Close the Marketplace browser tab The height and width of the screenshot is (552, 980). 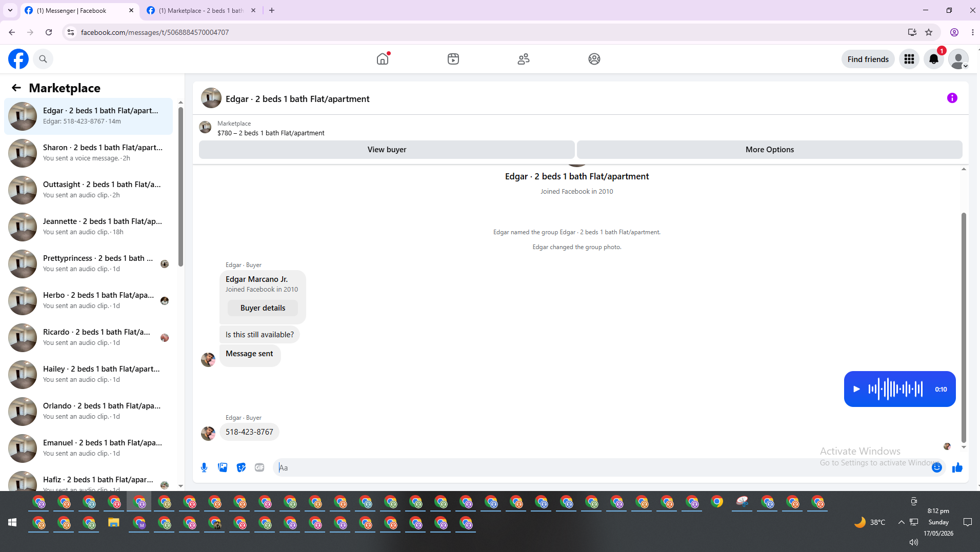tap(253, 10)
